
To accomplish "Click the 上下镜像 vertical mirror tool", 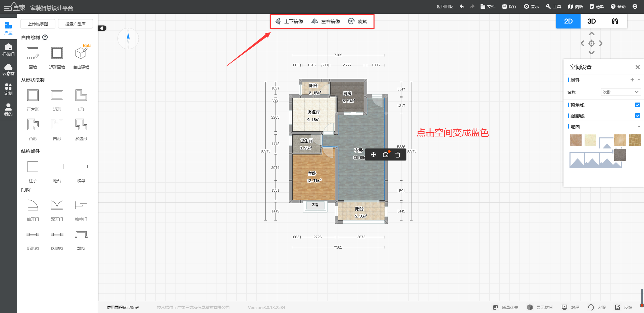I will pos(289,21).
